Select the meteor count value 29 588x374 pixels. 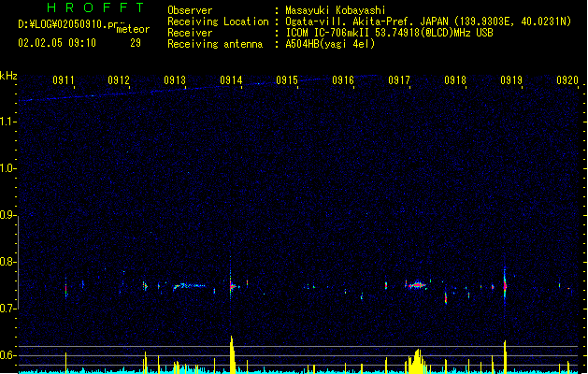click(x=136, y=43)
